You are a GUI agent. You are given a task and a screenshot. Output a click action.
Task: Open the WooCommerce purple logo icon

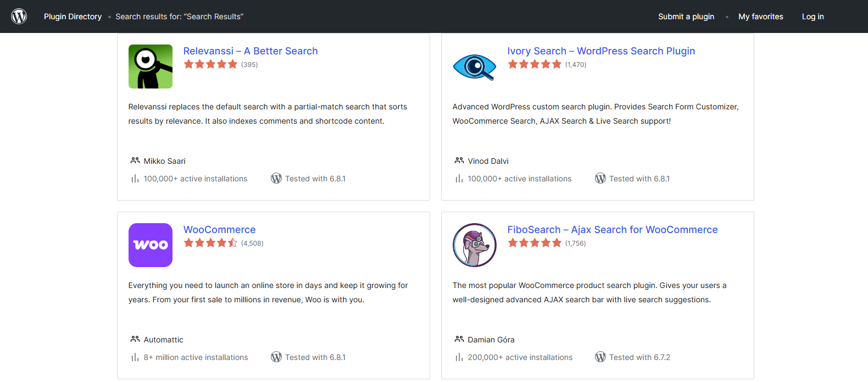[x=151, y=245]
